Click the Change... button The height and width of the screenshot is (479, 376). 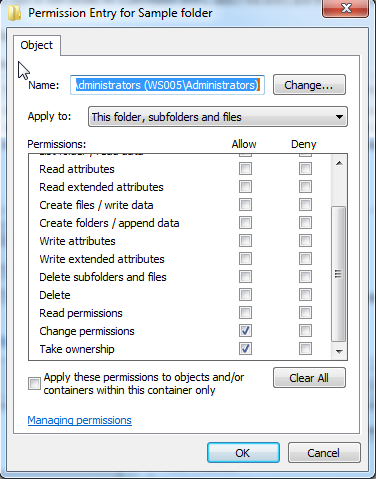(309, 85)
